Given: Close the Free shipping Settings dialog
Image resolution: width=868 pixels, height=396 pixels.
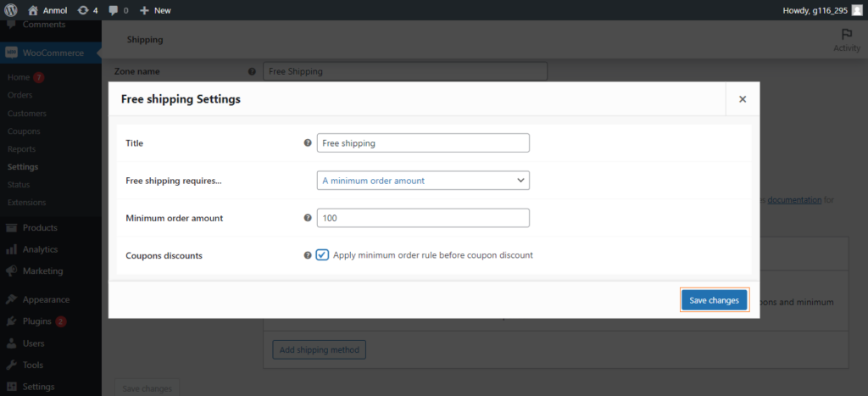Looking at the screenshot, I should [x=743, y=99].
